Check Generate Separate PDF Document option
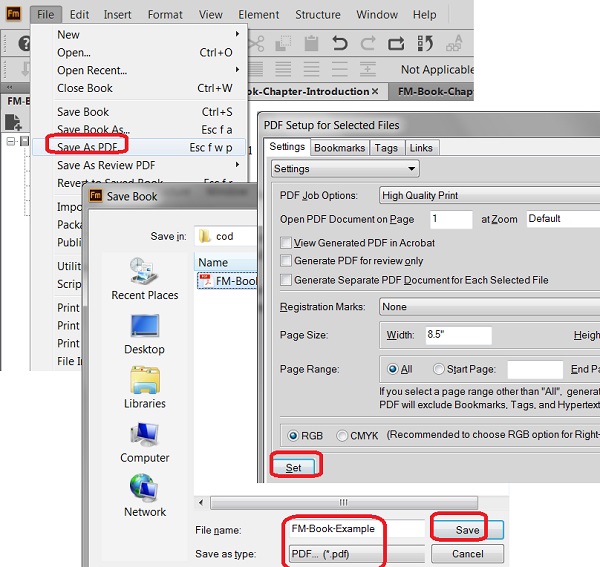Image resolution: width=600 pixels, height=567 pixels. tap(285, 280)
